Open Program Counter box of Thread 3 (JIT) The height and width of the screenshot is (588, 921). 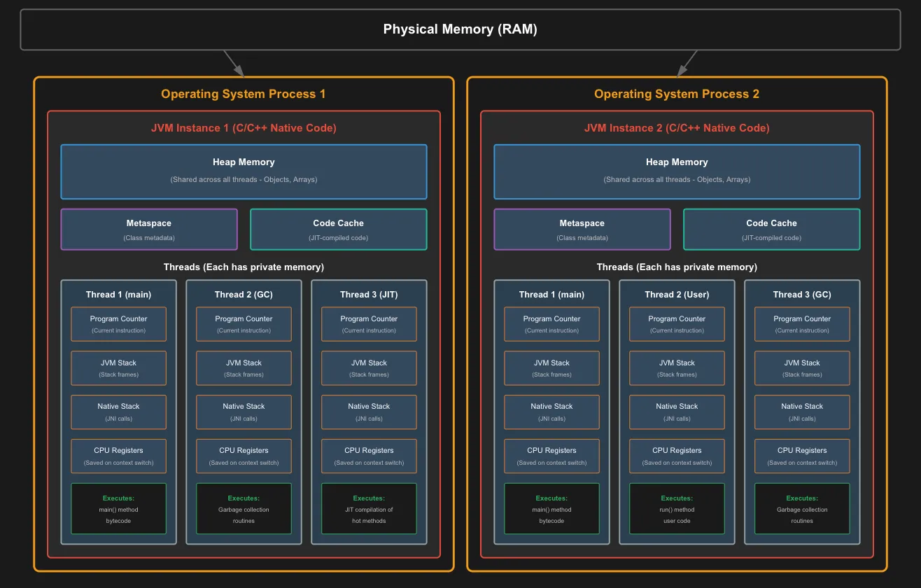[369, 324]
